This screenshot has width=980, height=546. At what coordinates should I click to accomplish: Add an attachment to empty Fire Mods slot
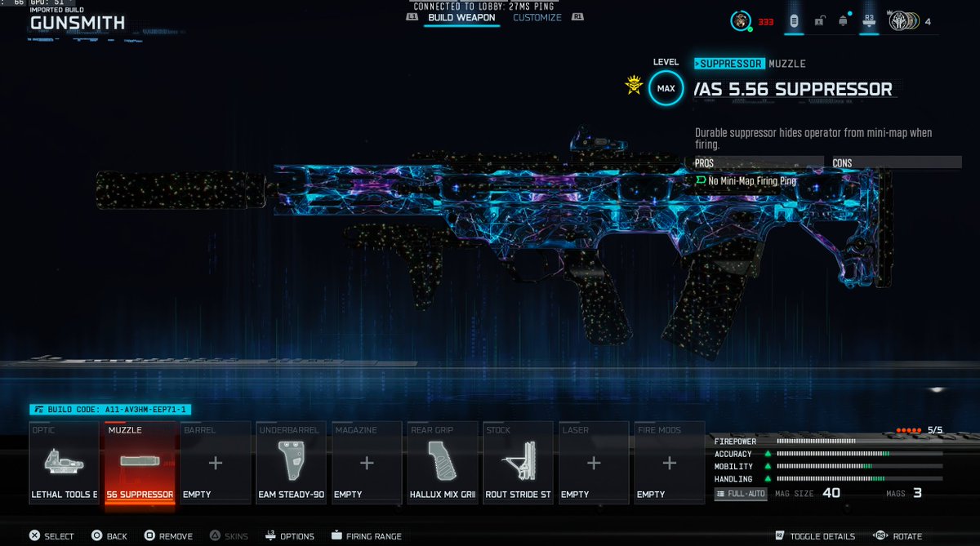click(x=670, y=463)
